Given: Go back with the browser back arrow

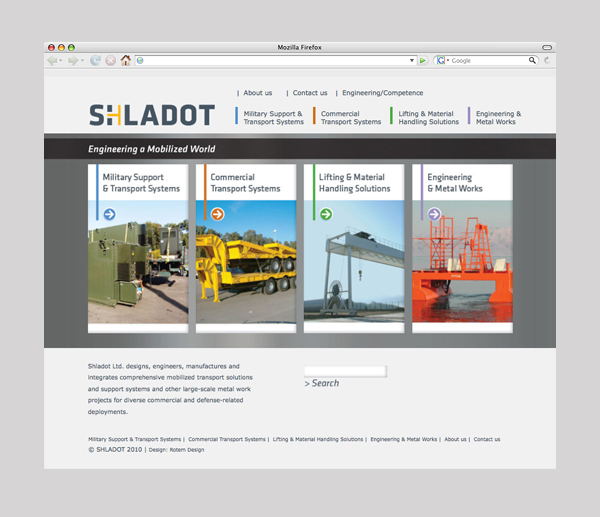Looking at the screenshot, I should coord(52,60).
